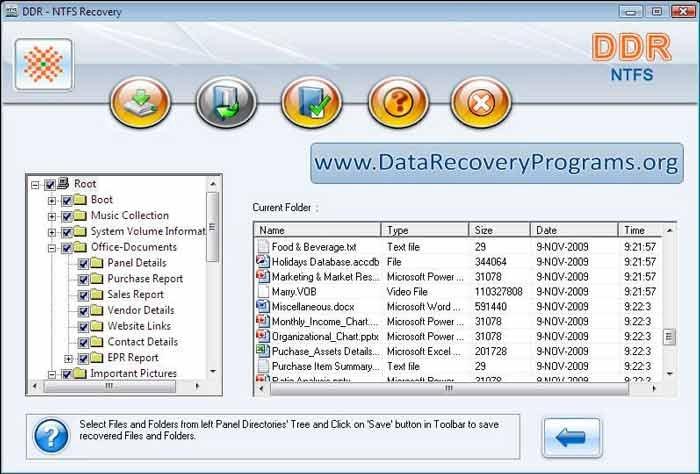This screenshot has height=474, width=700.
Task: Select Office-Documents folder label
Action: point(134,247)
